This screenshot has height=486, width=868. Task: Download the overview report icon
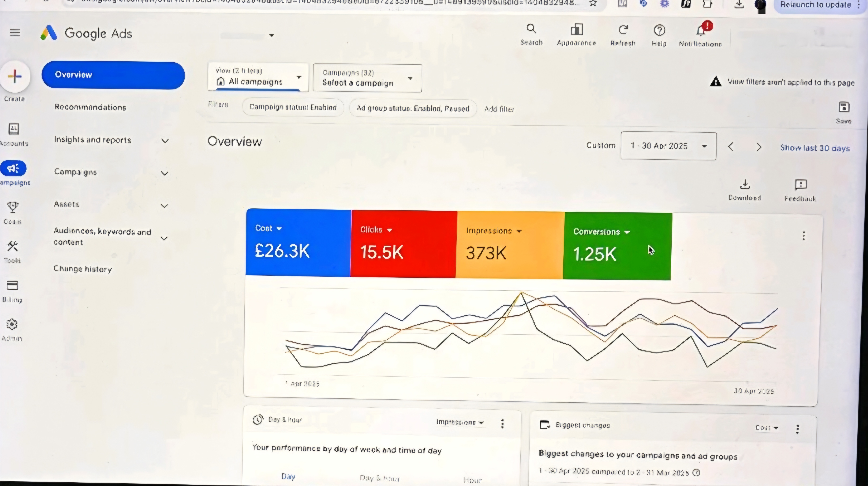tap(745, 185)
